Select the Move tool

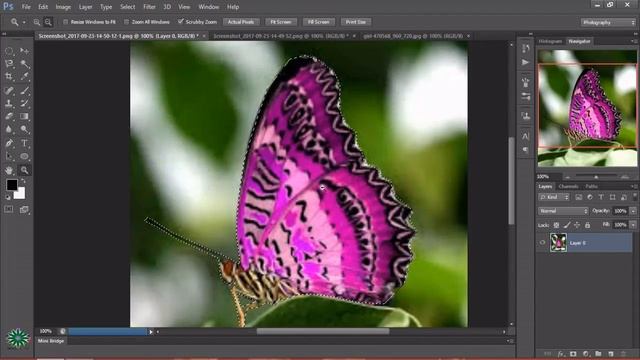tap(24, 51)
